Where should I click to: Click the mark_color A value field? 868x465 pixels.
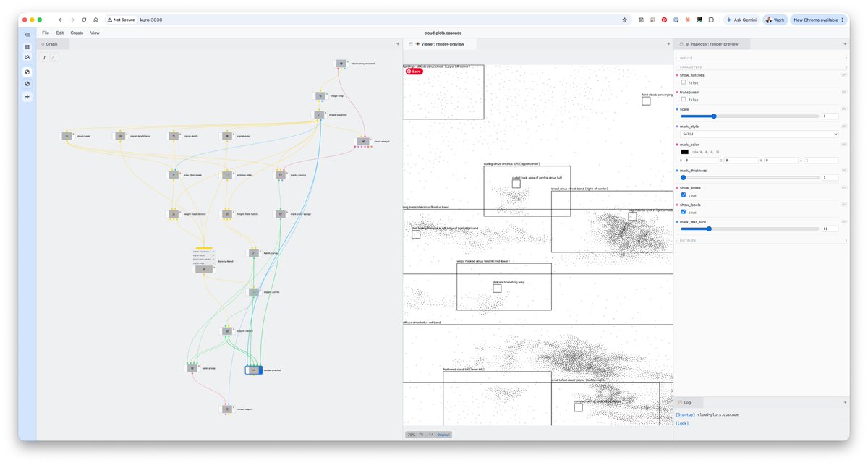[x=822, y=160]
